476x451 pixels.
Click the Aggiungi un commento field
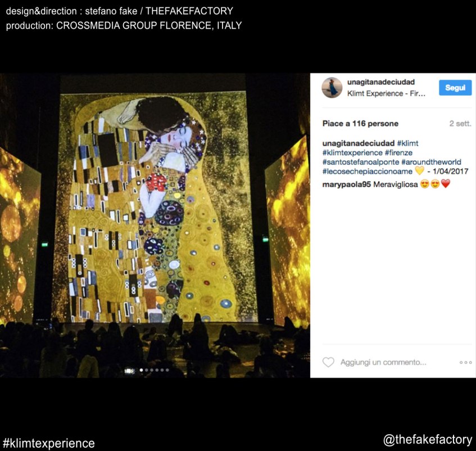383,362
